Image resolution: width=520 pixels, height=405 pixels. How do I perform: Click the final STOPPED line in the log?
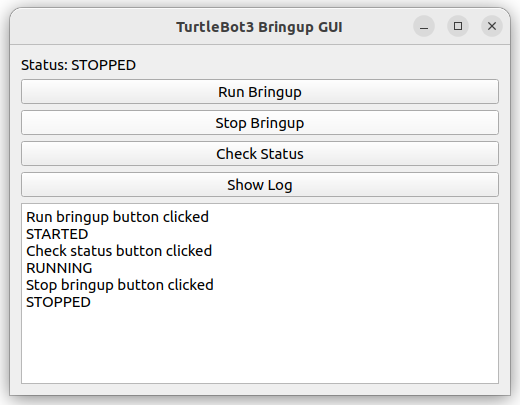(58, 302)
